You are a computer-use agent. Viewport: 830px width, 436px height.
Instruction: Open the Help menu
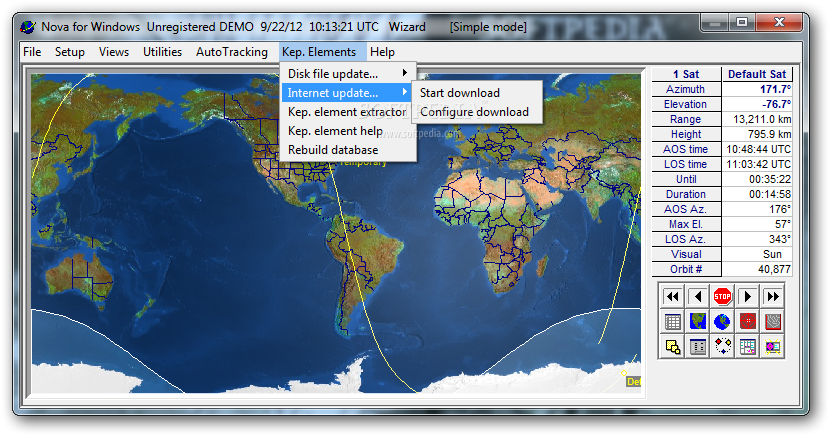(382, 52)
